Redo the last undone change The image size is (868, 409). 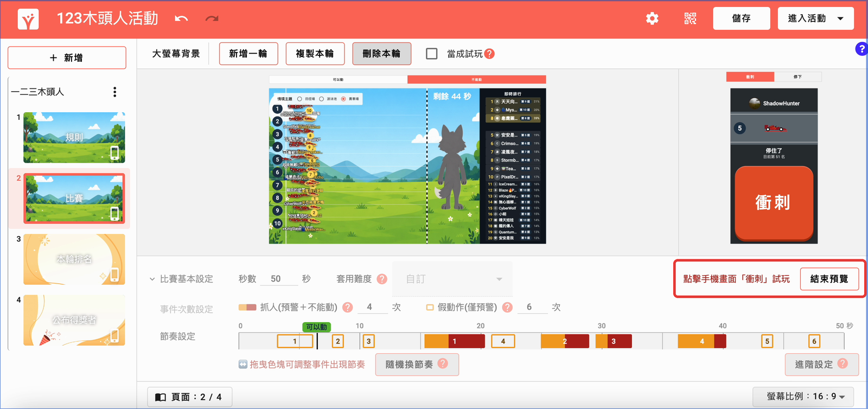(x=212, y=19)
